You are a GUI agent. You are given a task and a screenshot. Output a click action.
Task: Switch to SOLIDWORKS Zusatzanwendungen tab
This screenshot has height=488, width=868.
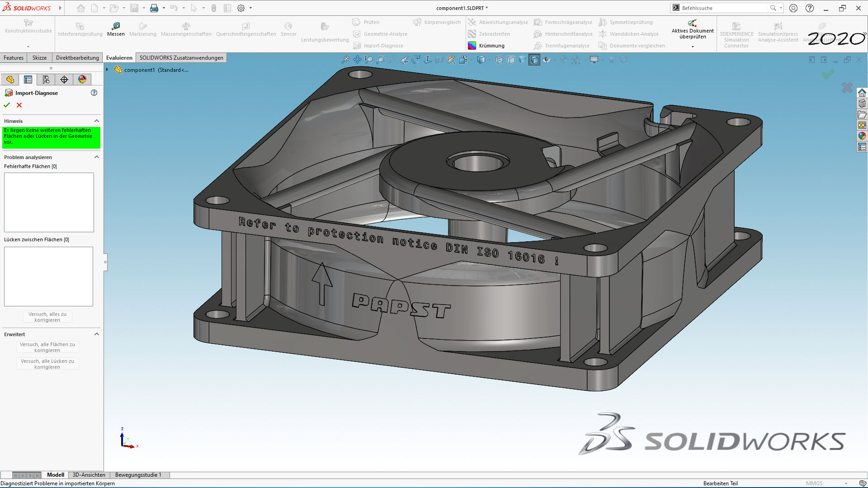tap(181, 58)
